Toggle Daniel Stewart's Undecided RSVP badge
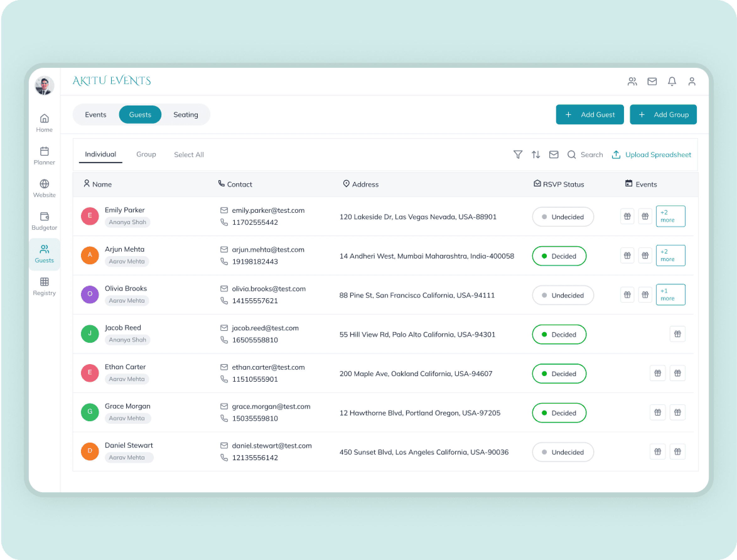Image resolution: width=737 pixels, height=560 pixels. (563, 452)
